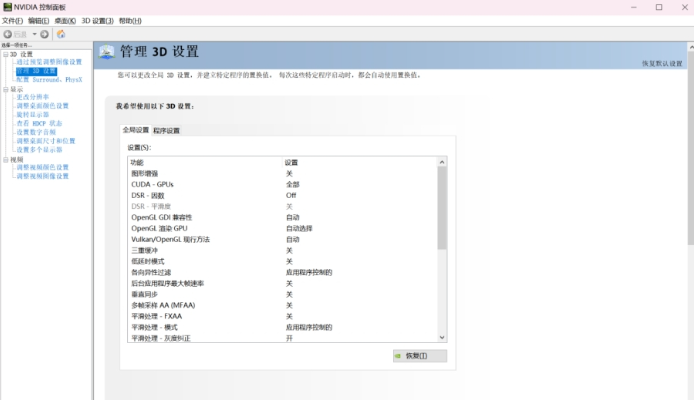Click the main page scroll-up arrow
This screenshot has height=400, width=694.
pyautogui.click(x=690, y=46)
